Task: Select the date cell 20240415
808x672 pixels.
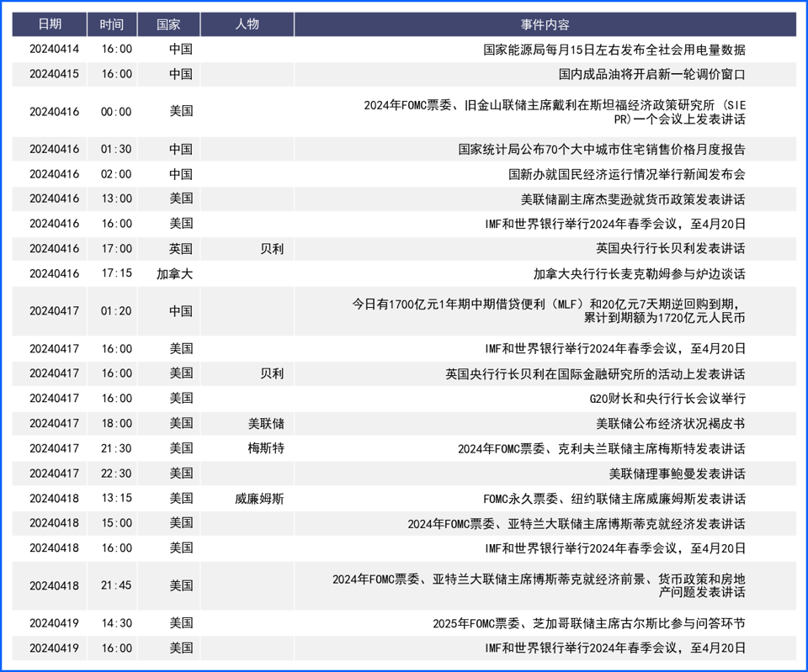Action: pyautogui.click(x=54, y=74)
